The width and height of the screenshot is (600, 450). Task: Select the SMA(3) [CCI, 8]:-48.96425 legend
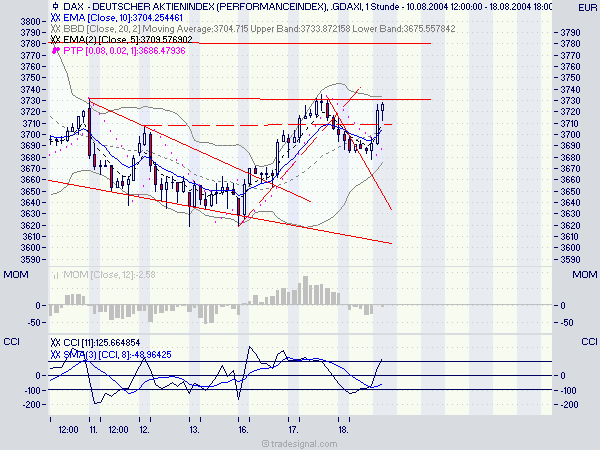(x=117, y=354)
